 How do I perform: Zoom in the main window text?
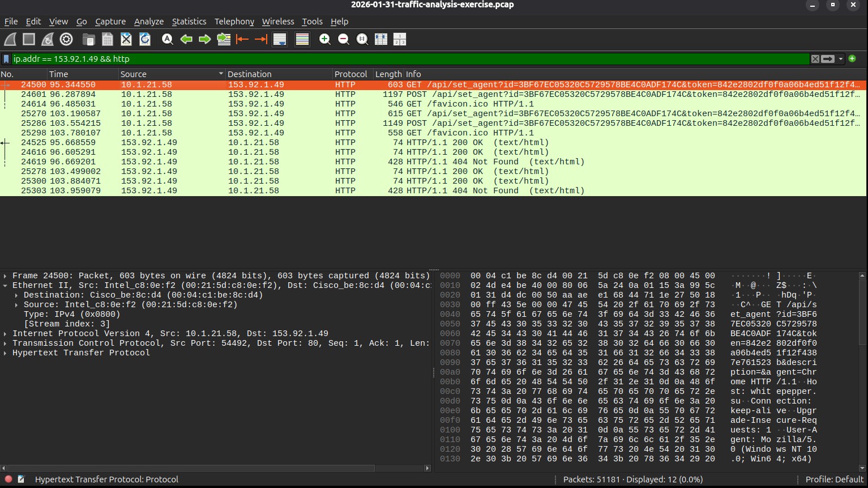pos(324,39)
